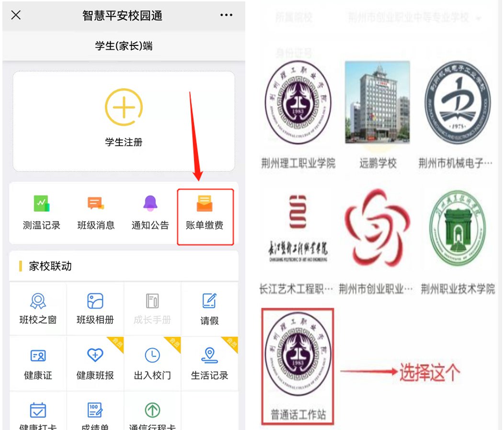This screenshot has width=504, height=430.
Task: Click 普通话工作站 label text
Action: [298, 415]
